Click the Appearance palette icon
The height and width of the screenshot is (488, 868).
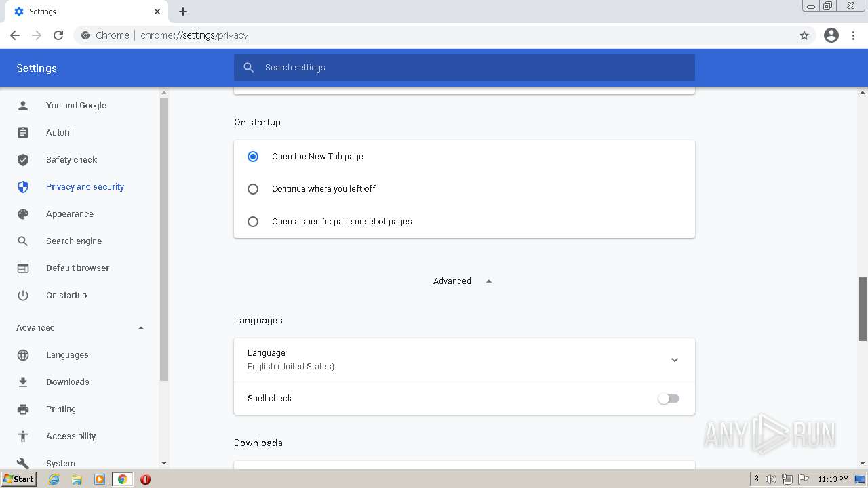(23, 213)
